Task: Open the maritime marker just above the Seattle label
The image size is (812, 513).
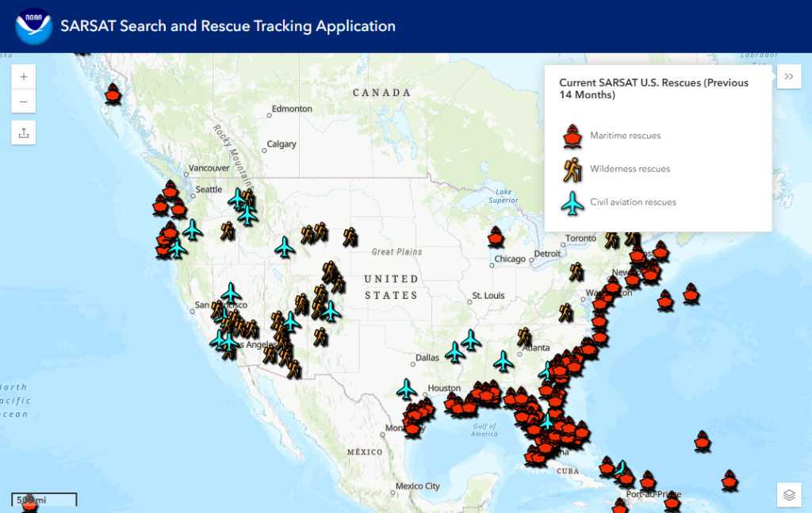Action: point(170,190)
